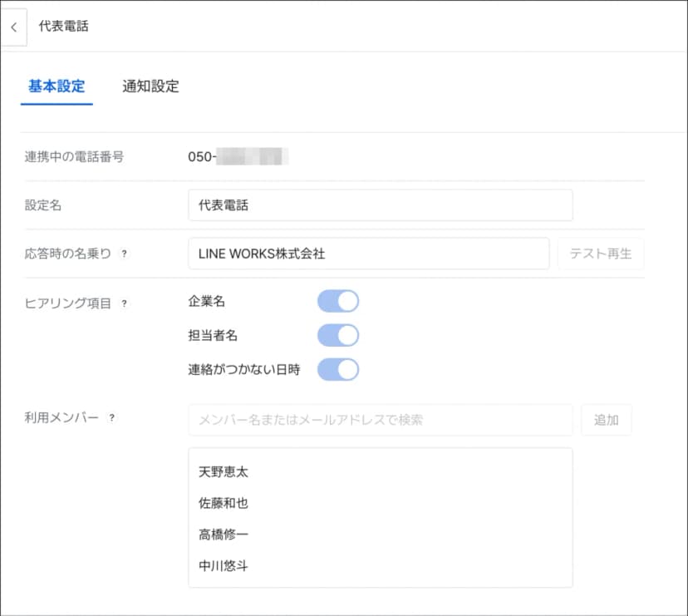Open help icon next to 応答時の名乗り

[x=124, y=254]
